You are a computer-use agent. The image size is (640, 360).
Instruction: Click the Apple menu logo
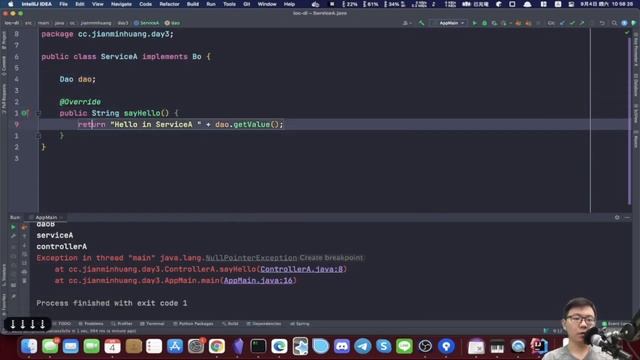pyautogui.click(x=11, y=4)
